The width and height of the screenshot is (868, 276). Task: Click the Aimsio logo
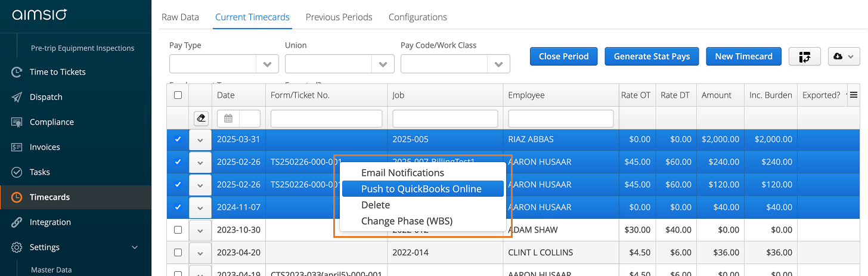39,14
